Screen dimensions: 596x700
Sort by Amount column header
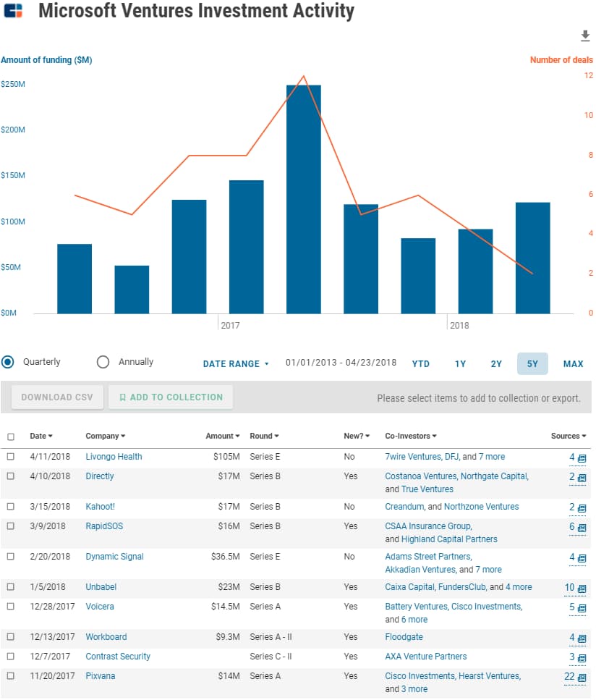(x=223, y=437)
